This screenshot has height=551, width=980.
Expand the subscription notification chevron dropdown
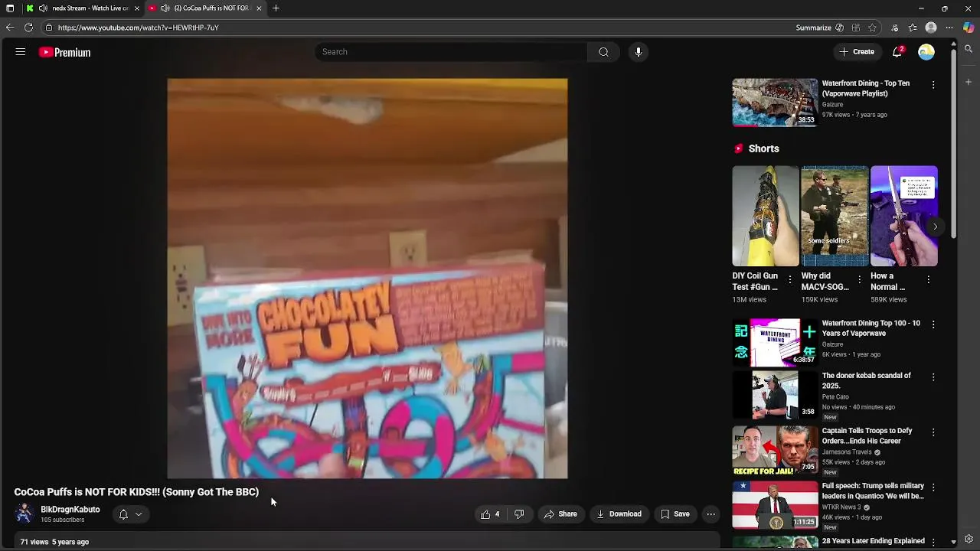click(139, 514)
